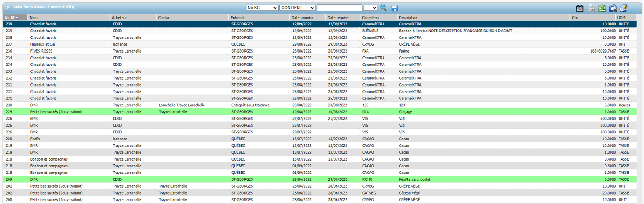Click the 'Heures' unit cell
Image resolution: width=644 pixels, height=204 pixels.
624,105
